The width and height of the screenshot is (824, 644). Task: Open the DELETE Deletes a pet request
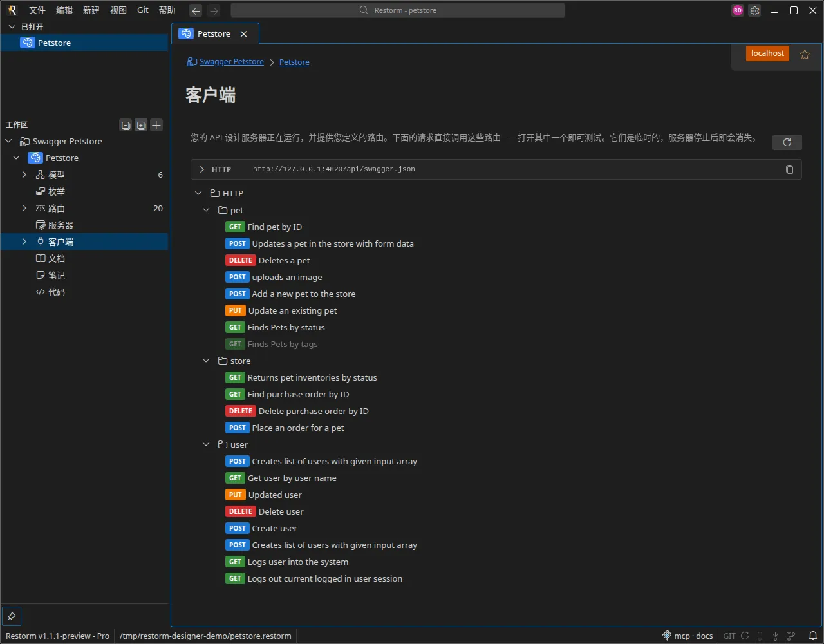pyautogui.click(x=268, y=260)
